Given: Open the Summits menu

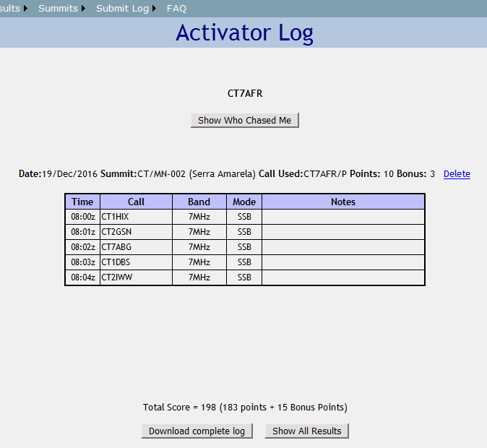Looking at the screenshot, I should (61, 9).
